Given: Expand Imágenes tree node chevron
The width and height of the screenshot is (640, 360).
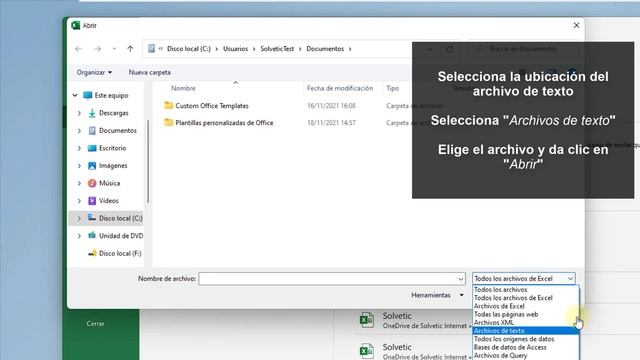Looking at the screenshot, I should tap(79, 166).
